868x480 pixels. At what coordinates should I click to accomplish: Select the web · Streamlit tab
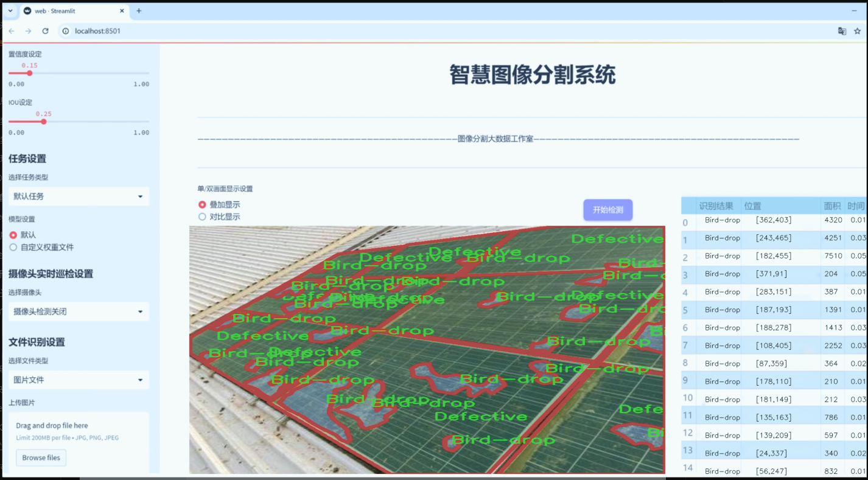(74, 11)
